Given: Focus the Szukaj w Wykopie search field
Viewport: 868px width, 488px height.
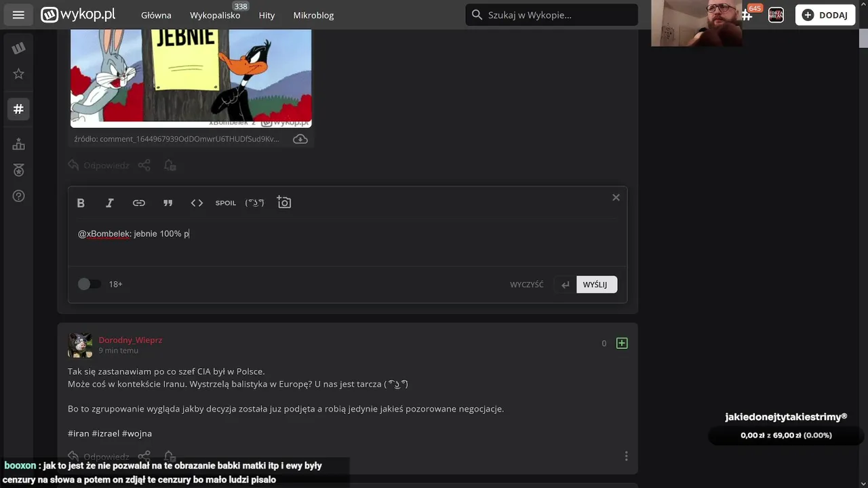Looking at the screenshot, I should coord(551,15).
